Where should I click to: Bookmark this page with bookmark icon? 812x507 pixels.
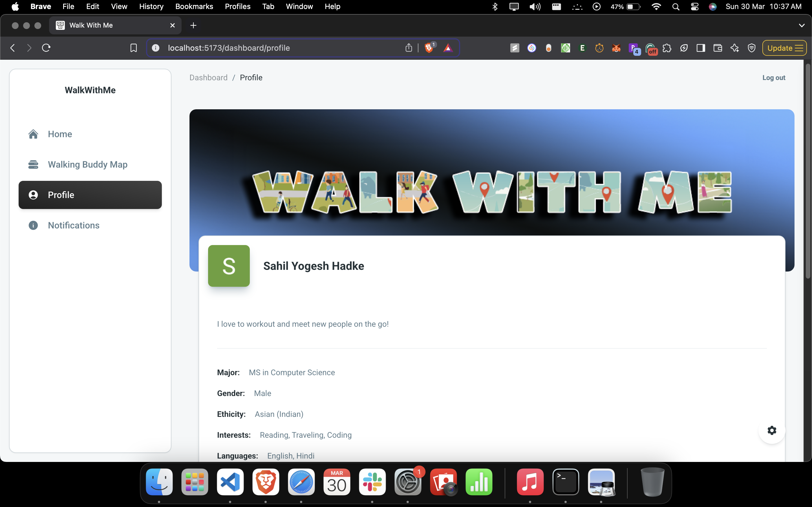(x=134, y=48)
